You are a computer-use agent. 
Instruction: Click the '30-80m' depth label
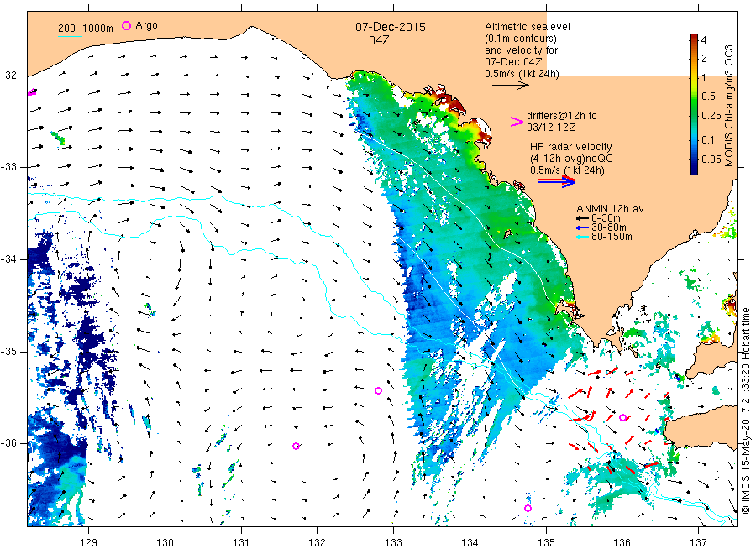click(609, 227)
